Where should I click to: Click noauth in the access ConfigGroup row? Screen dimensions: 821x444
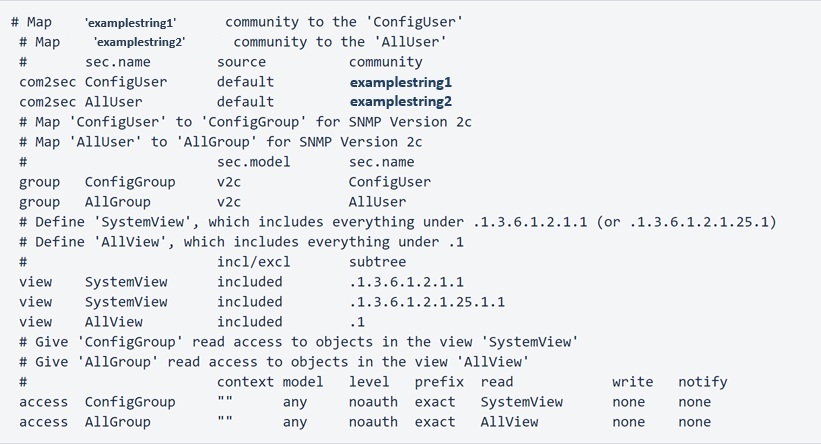coord(373,402)
